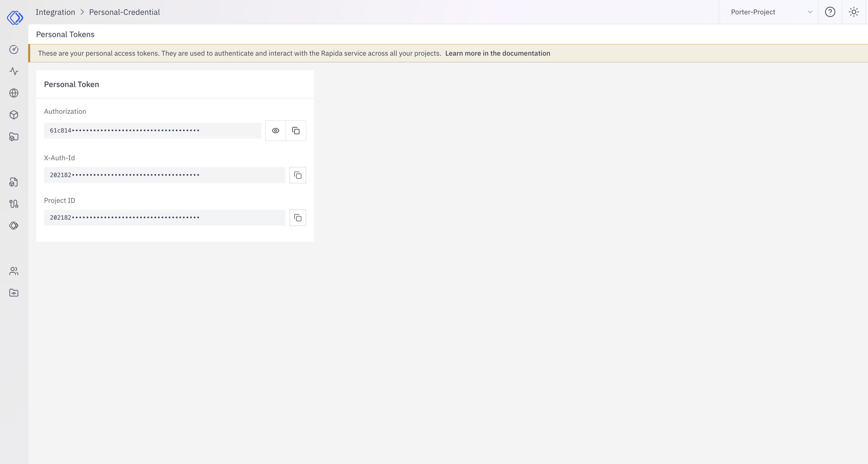Open the help question-mark menu
The height and width of the screenshot is (464, 868).
tap(830, 12)
